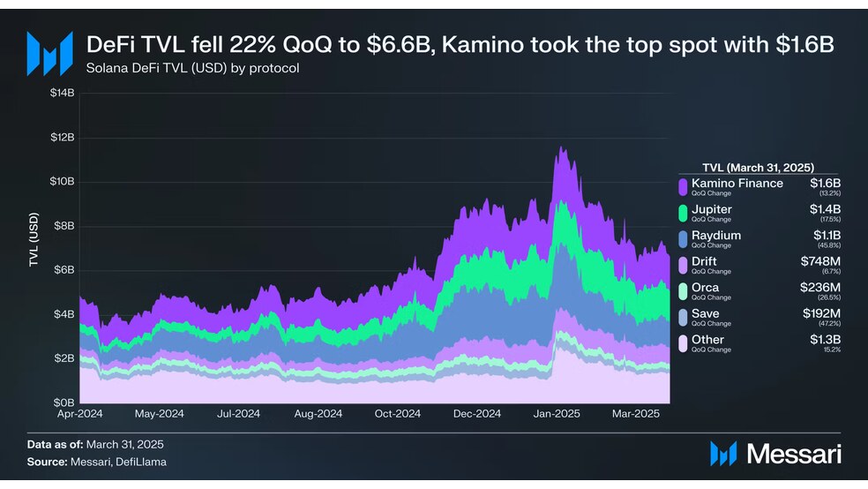Click the Jan-2025 x-axis label
The image size is (868, 489).
(557, 414)
